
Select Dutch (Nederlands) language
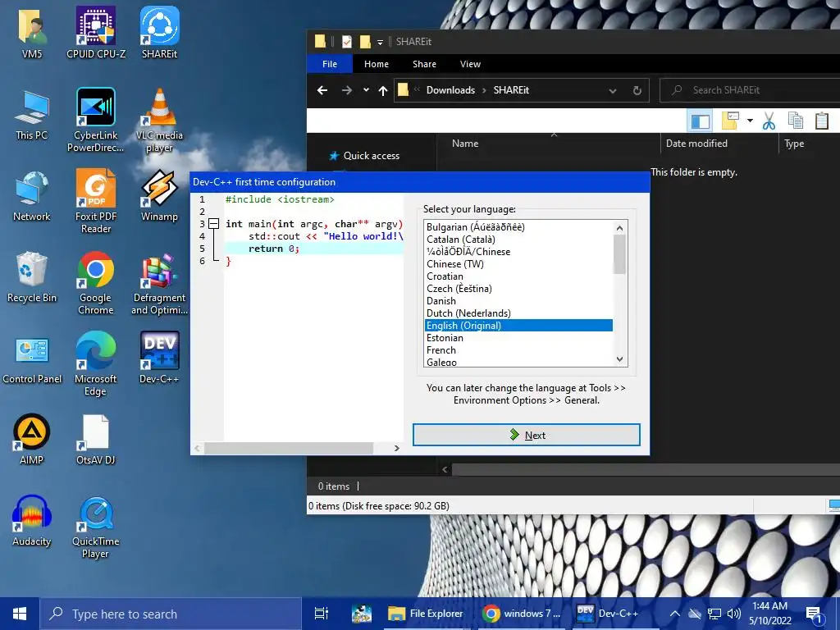pyautogui.click(x=518, y=313)
